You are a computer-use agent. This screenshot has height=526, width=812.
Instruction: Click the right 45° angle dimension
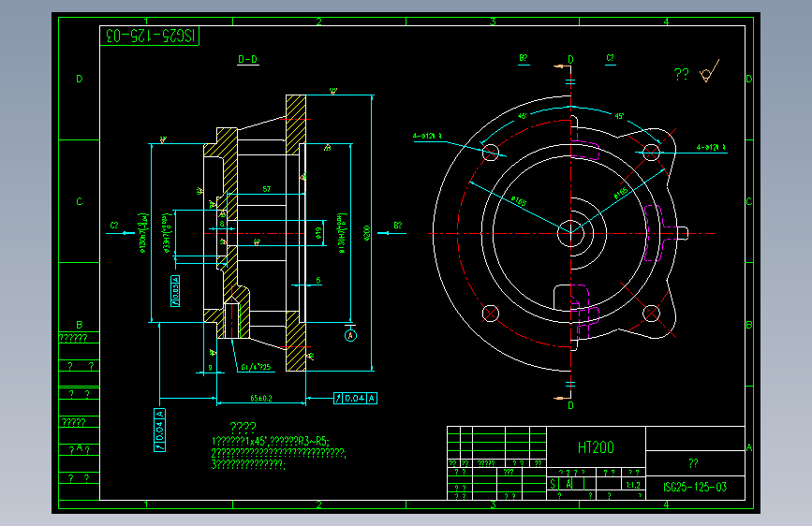[x=619, y=116]
